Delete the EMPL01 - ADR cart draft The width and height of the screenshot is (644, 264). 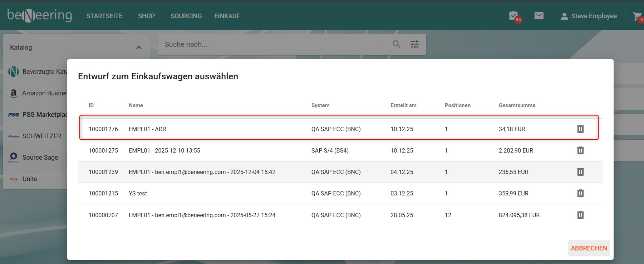(580, 129)
